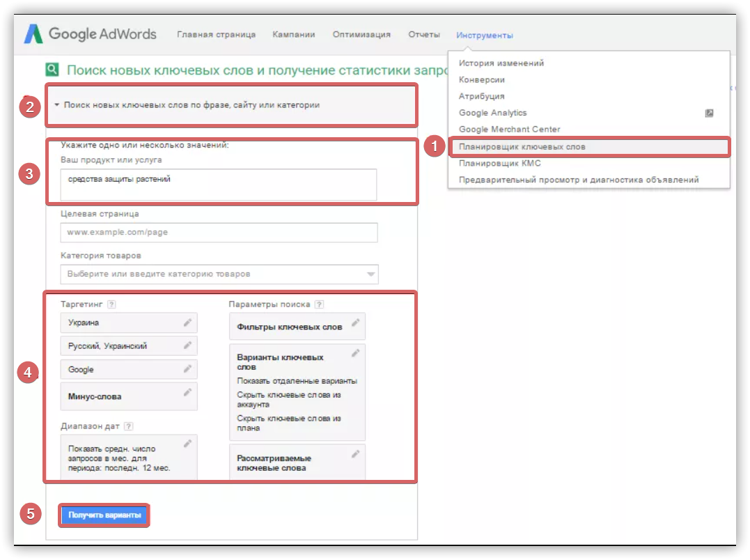Image resolution: width=750 pixels, height=560 pixels.
Task: Click Рассматриваемые ключевые слова box
Action: (x=297, y=462)
